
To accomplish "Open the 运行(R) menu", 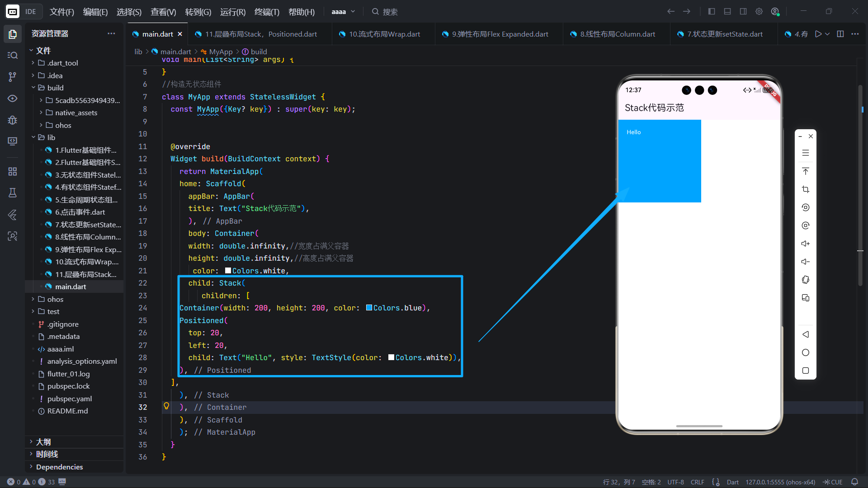I will 232,12.
